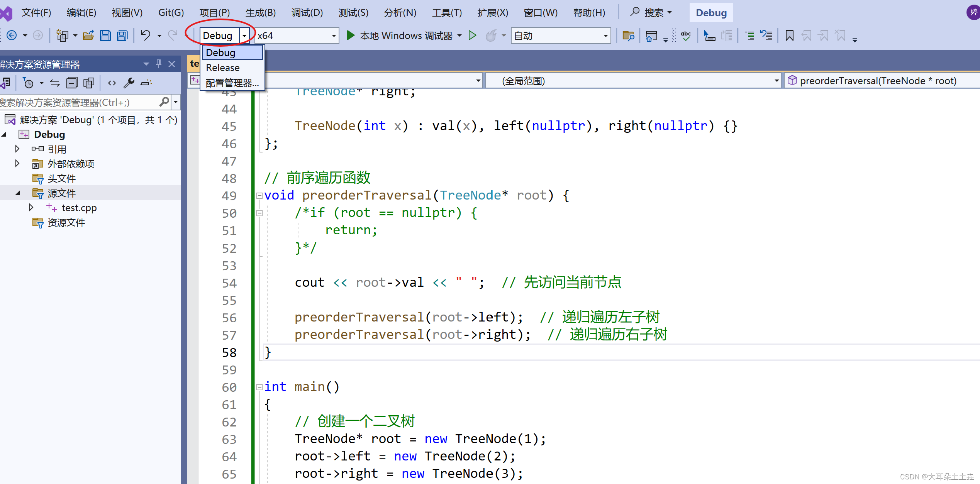This screenshot has height=484, width=980.
Task: Open the Debug configuration dropdown arrow
Action: pyautogui.click(x=244, y=36)
